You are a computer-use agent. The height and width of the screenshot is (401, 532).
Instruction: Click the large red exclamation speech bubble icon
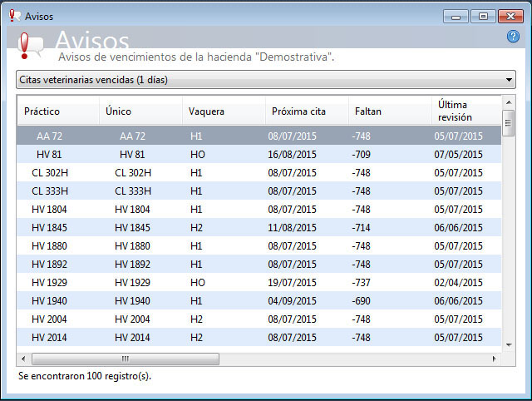point(30,46)
